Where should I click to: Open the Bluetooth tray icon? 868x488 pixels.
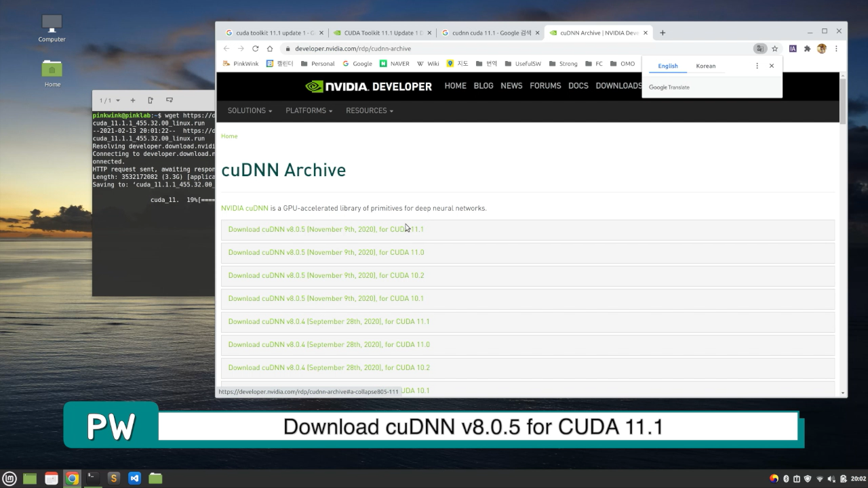pos(786,479)
